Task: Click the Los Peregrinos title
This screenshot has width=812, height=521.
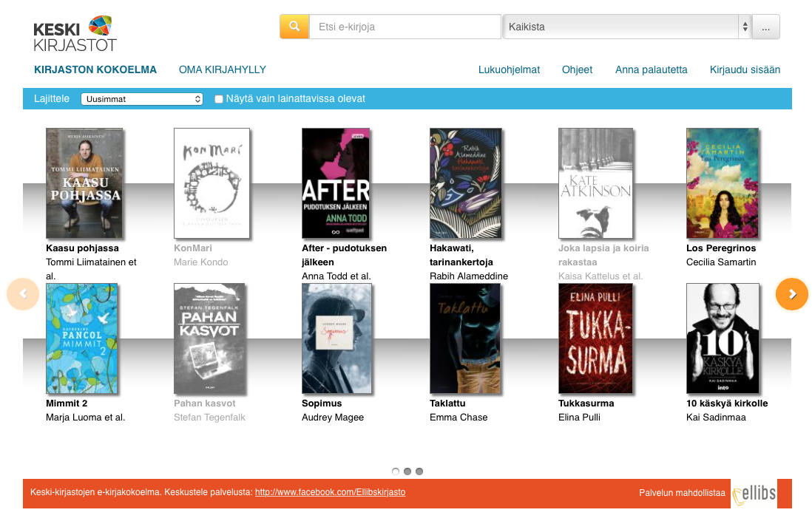Action: tap(721, 248)
